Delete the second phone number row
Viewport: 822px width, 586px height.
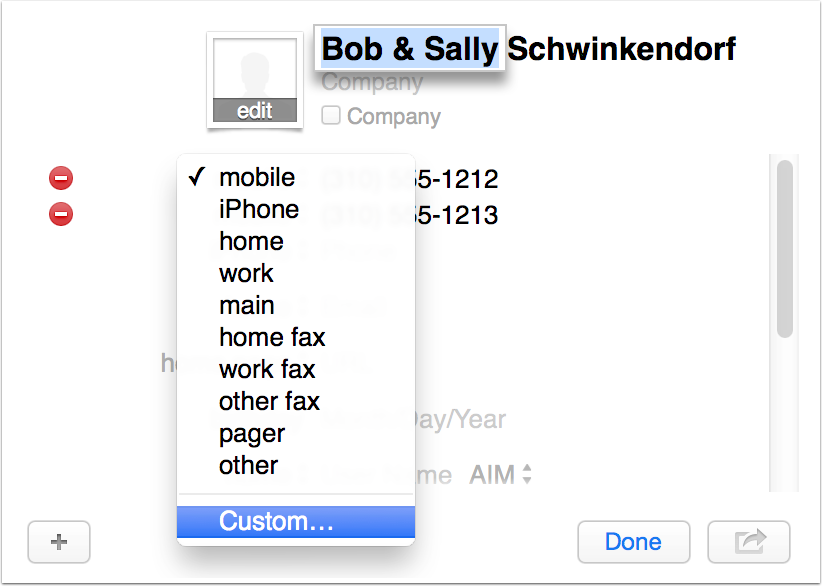pyautogui.click(x=61, y=213)
